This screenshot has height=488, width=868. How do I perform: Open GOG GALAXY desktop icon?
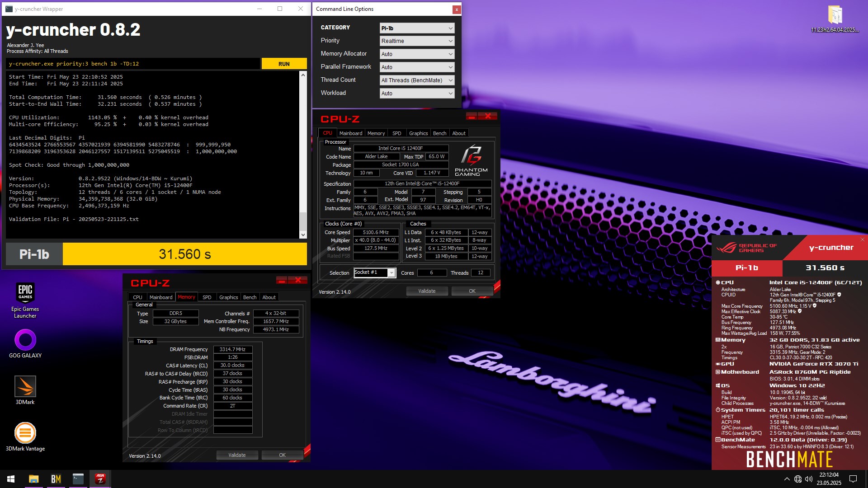click(25, 343)
